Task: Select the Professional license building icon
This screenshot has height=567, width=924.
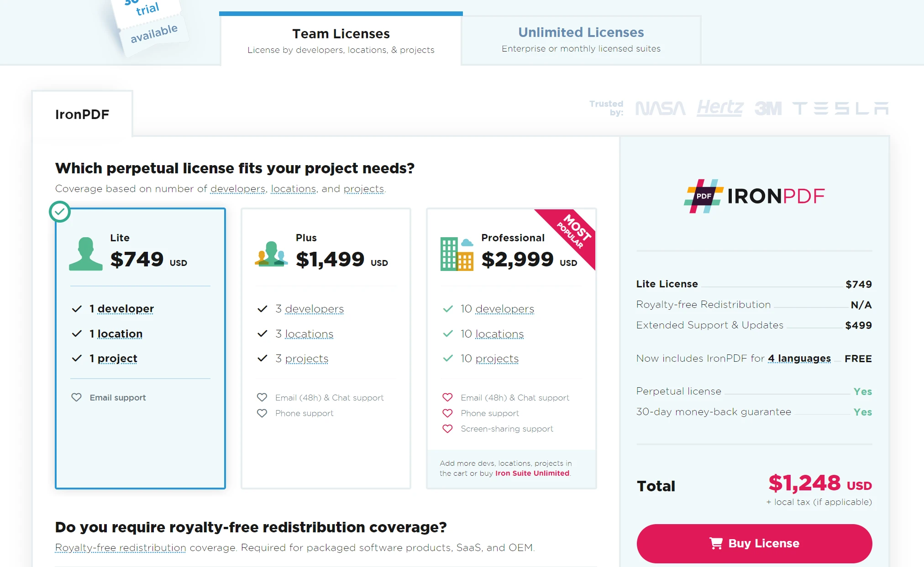Action: pos(455,253)
